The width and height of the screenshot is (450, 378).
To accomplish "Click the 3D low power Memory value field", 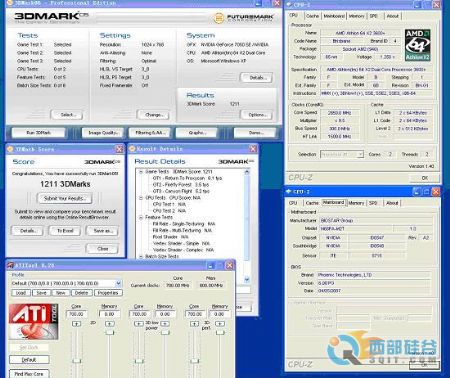I will point(165,314).
